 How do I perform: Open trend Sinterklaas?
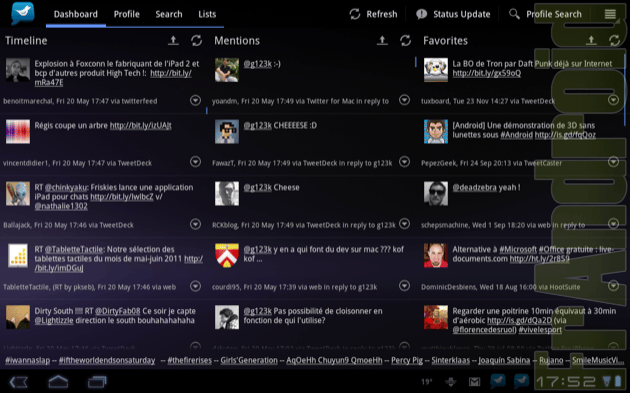(450, 360)
